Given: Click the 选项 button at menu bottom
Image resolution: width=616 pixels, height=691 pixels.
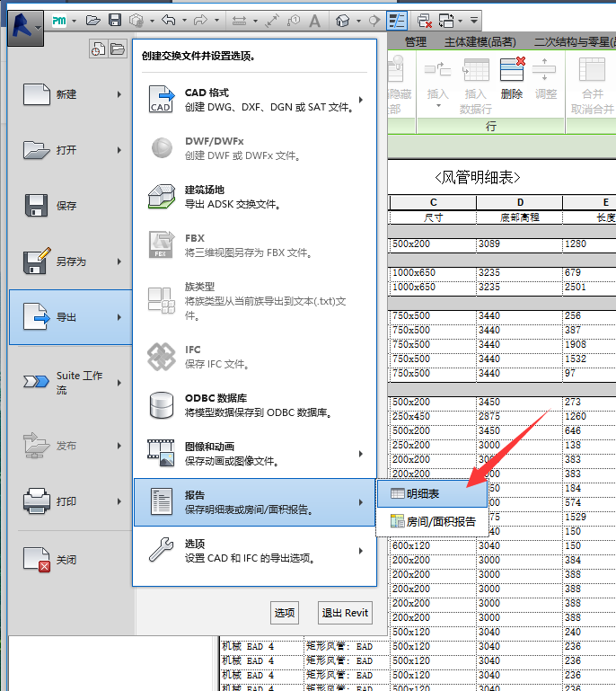Looking at the screenshot, I should pos(285,613).
